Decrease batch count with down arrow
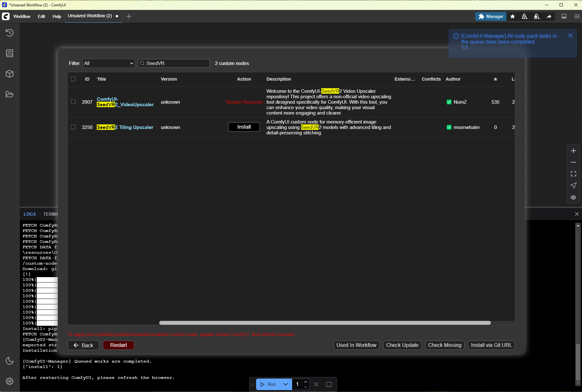 [x=306, y=387]
